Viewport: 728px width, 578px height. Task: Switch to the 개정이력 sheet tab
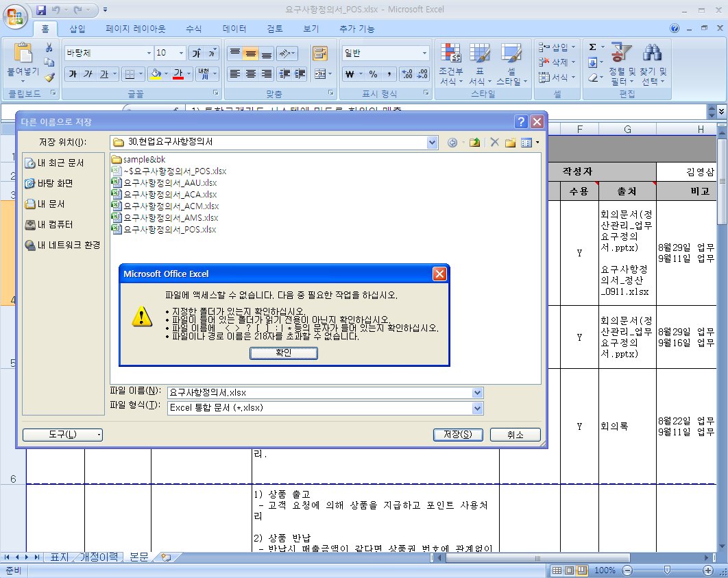[100, 557]
